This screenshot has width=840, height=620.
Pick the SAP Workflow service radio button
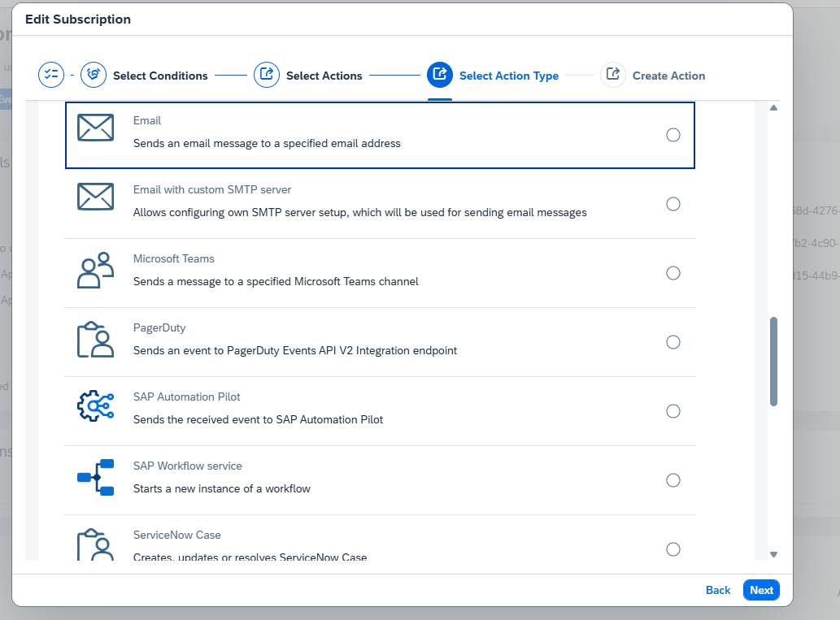click(673, 480)
